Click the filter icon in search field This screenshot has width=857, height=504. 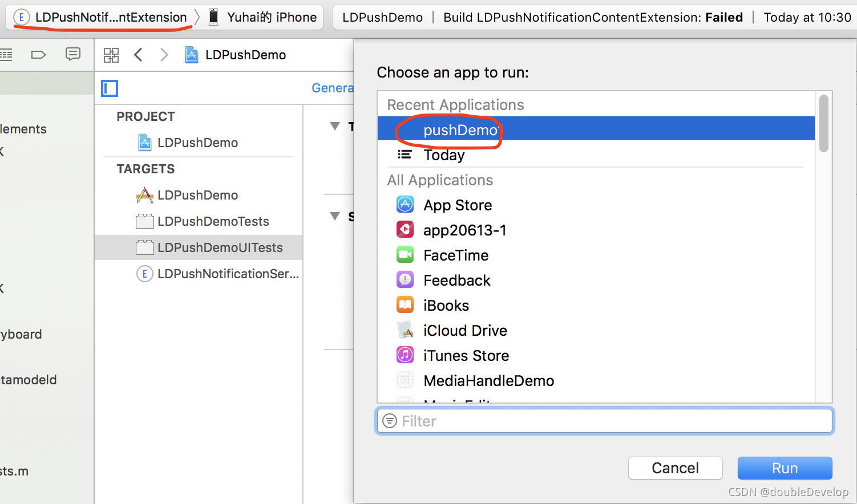pos(390,421)
